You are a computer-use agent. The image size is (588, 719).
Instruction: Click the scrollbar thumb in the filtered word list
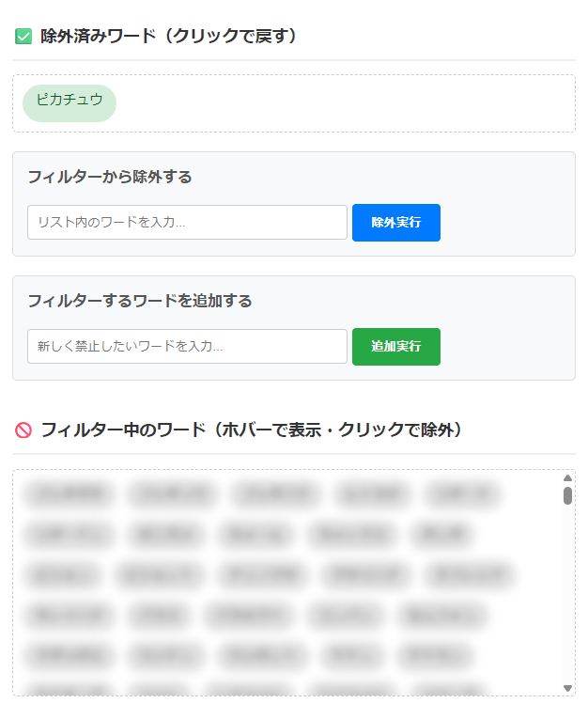pos(567,495)
